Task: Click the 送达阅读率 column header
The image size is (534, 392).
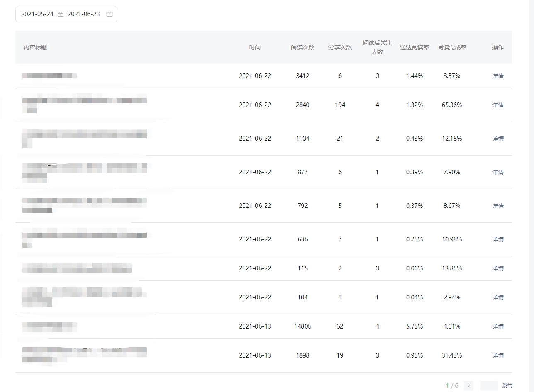Action: tap(415, 47)
